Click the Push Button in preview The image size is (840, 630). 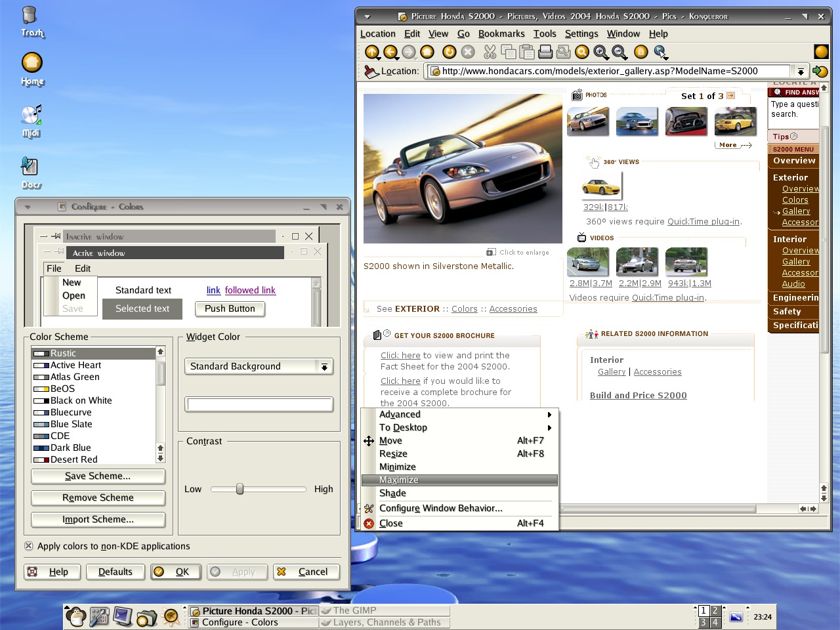230,308
